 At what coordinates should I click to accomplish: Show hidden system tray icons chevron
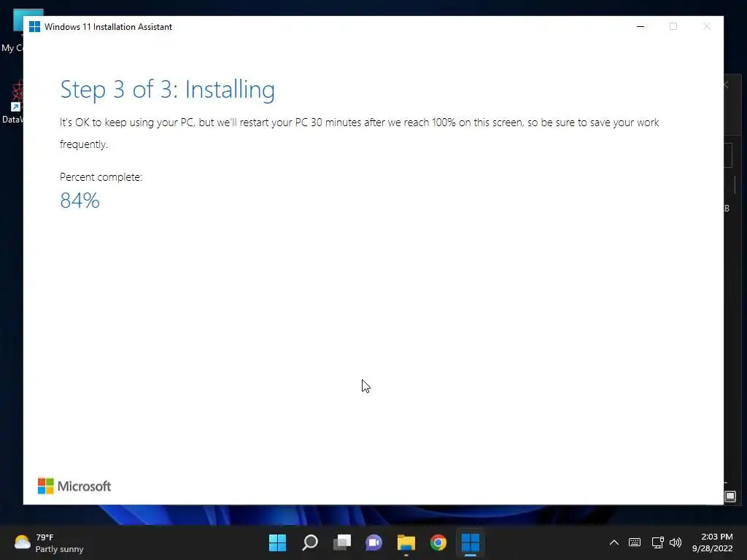(614, 542)
